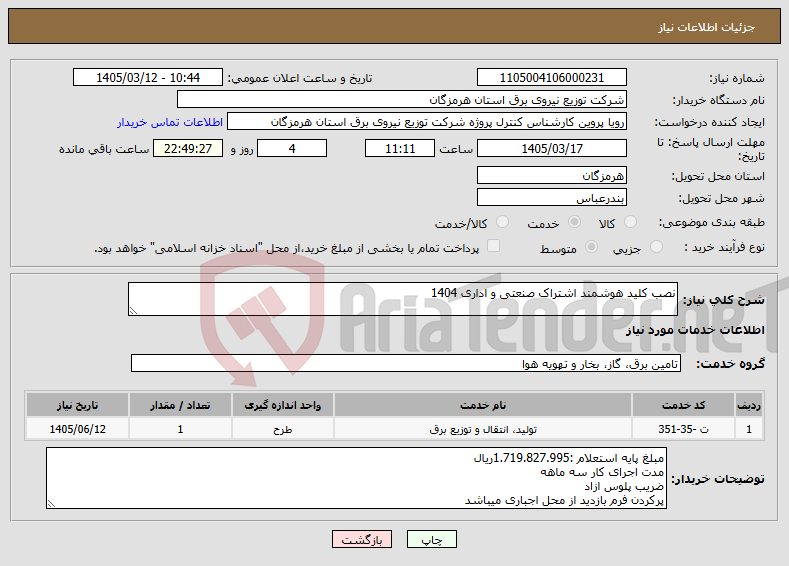Click service name cell تولید، انتقال و توزیع برق
This screenshot has height=566, width=789.
point(483,429)
